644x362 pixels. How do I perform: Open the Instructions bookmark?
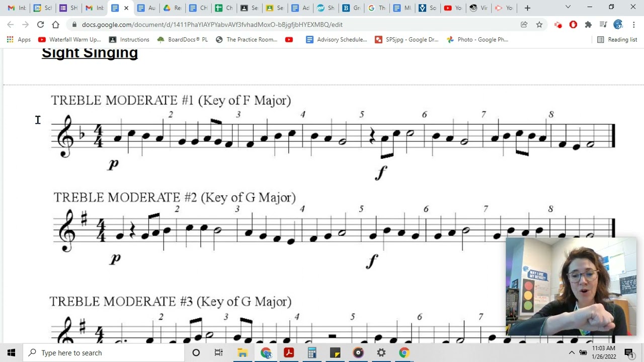pos(129,39)
